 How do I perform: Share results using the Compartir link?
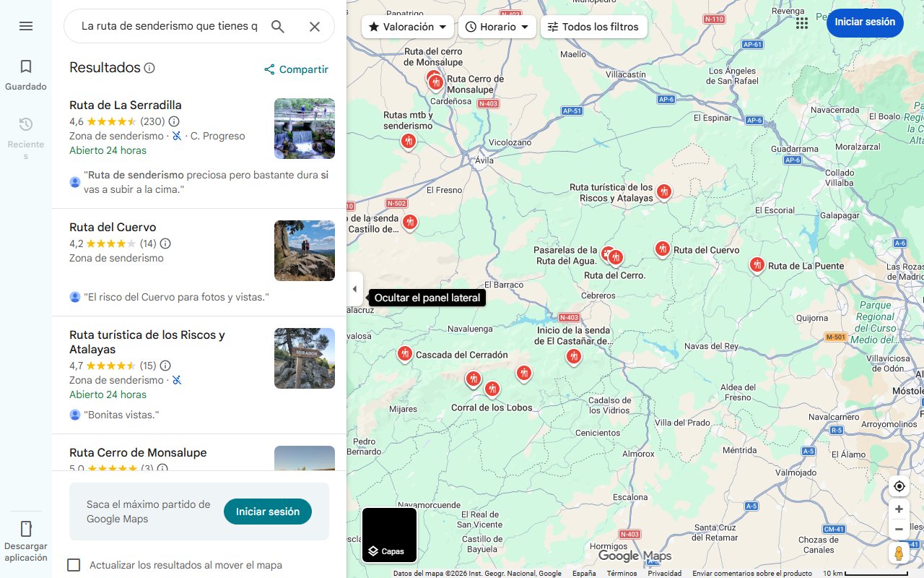(296, 69)
